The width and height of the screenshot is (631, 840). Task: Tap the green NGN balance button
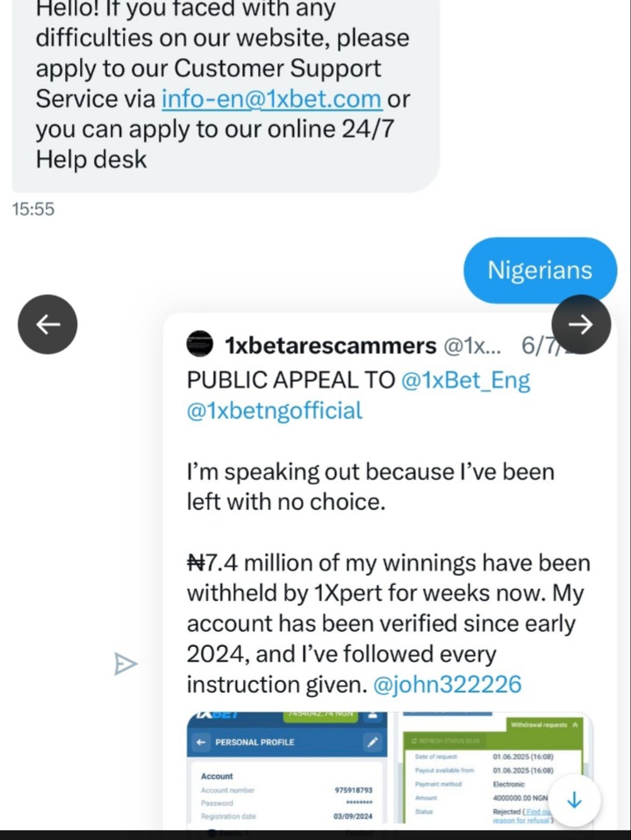coord(319,715)
